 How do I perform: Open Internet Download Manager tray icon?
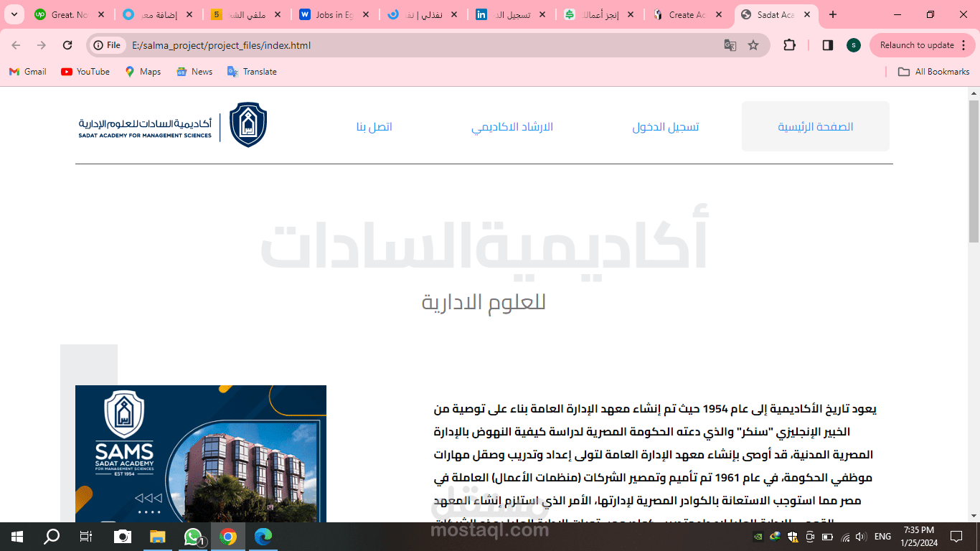point(775,537)
